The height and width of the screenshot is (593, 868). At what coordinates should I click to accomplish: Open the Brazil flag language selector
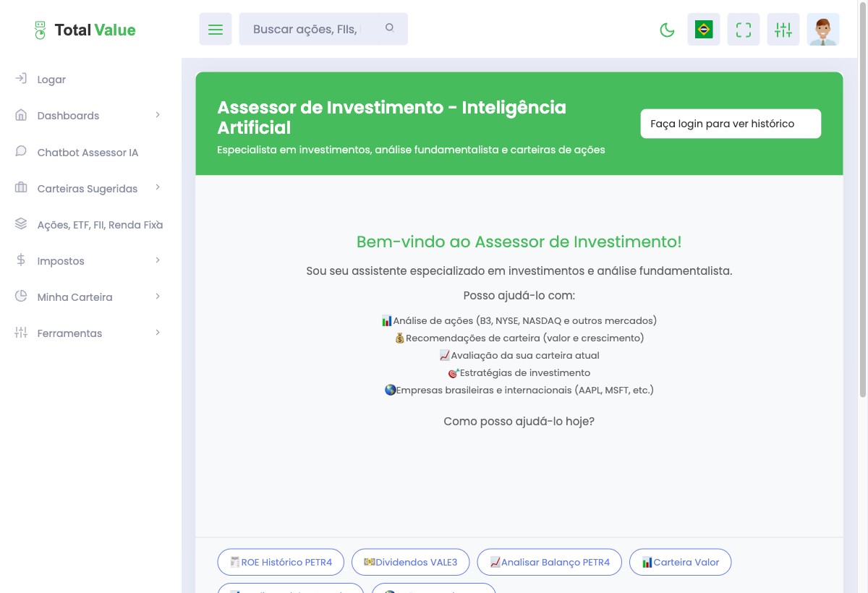pyautogui.click(x=704, y=29)
